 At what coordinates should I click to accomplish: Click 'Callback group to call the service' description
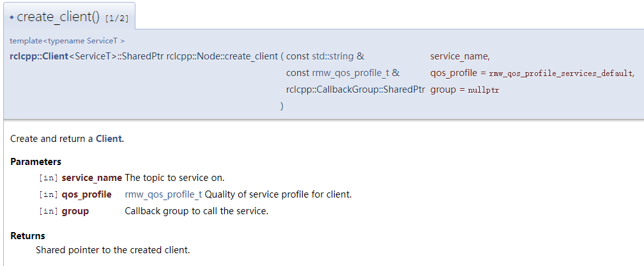[196, 211]
